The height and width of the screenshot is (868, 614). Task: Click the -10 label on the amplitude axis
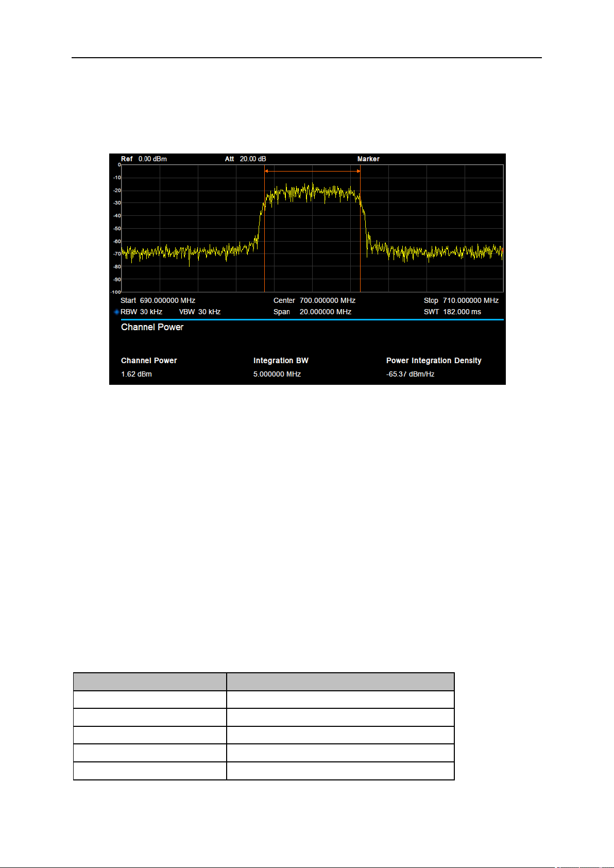click(117, 178)
